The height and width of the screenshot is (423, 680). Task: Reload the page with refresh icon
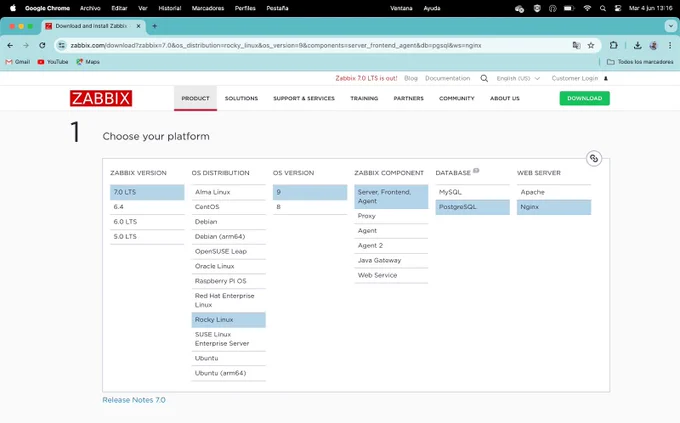click(x=42, y=45)
